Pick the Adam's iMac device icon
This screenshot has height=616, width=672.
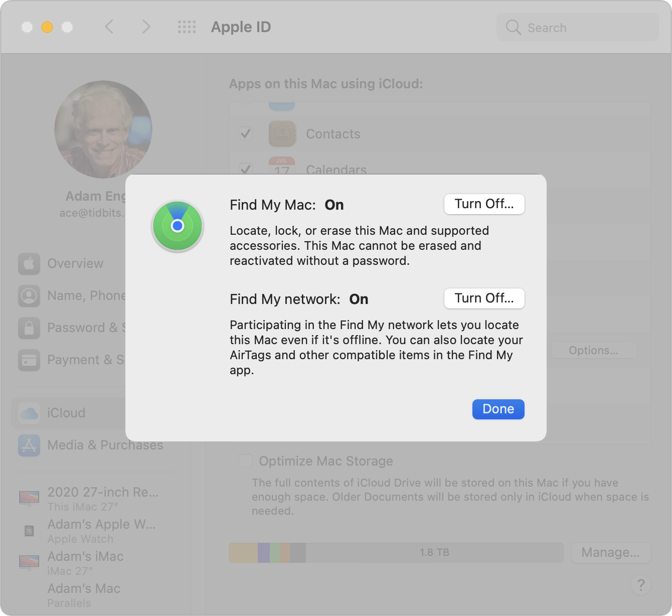[x=29, y=563]
